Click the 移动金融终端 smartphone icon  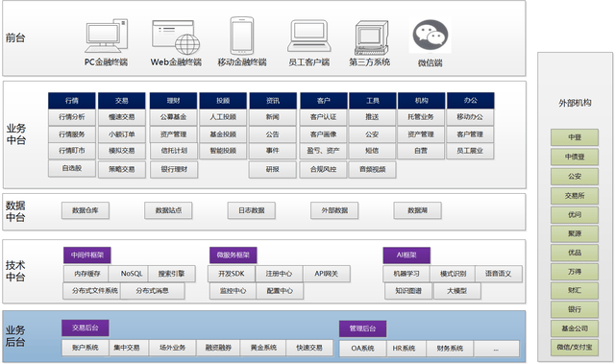click(242, 36)
